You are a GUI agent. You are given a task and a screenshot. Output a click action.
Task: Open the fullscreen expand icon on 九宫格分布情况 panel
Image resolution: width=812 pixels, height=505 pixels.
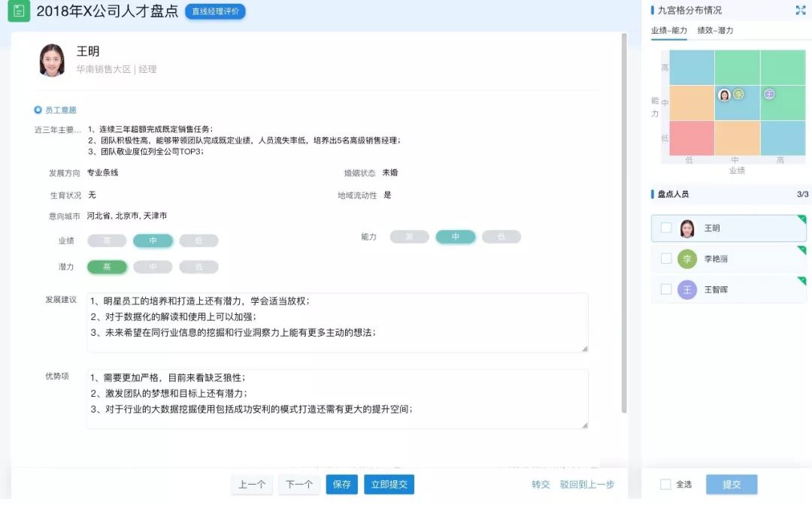point(799,11)
